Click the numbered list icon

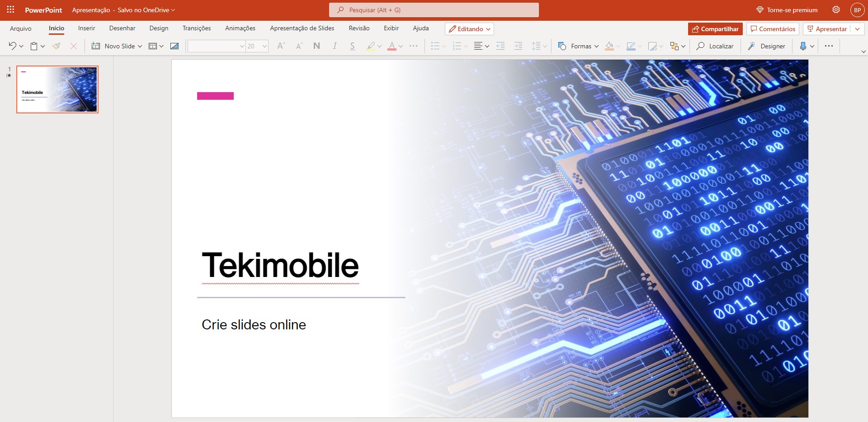(457, 46)
